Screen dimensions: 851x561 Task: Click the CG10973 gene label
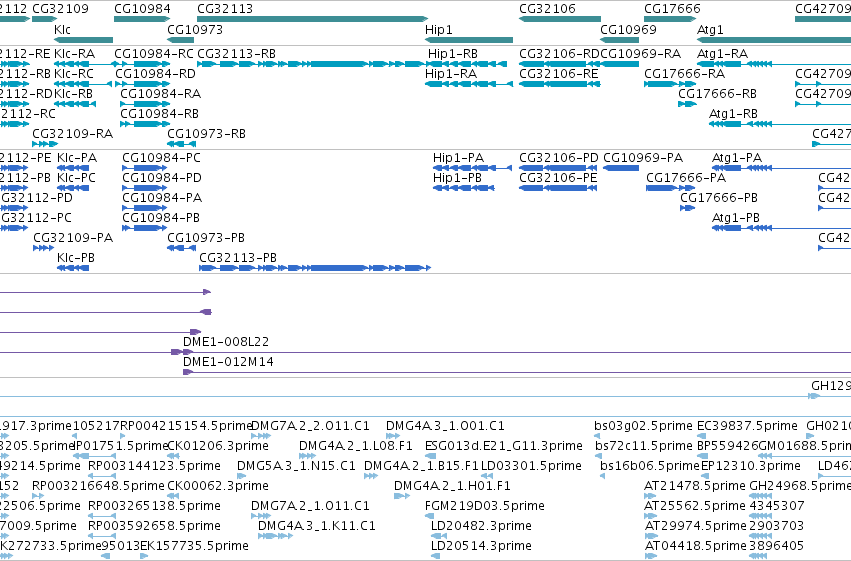[195, 29]
